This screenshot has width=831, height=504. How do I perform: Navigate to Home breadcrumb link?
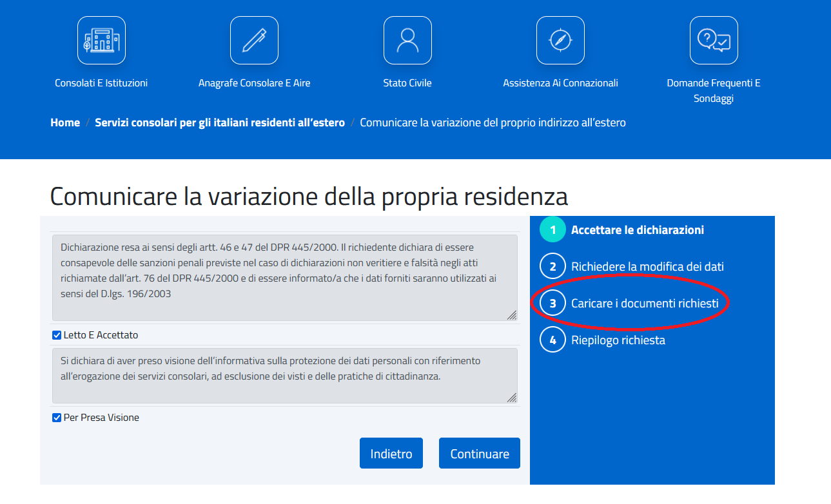click(65, 122)
